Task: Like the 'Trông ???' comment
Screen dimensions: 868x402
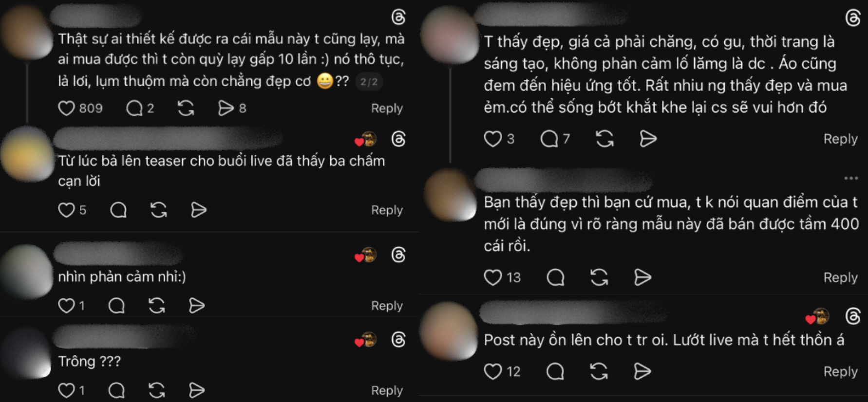Action: click(x=66, y=390)
